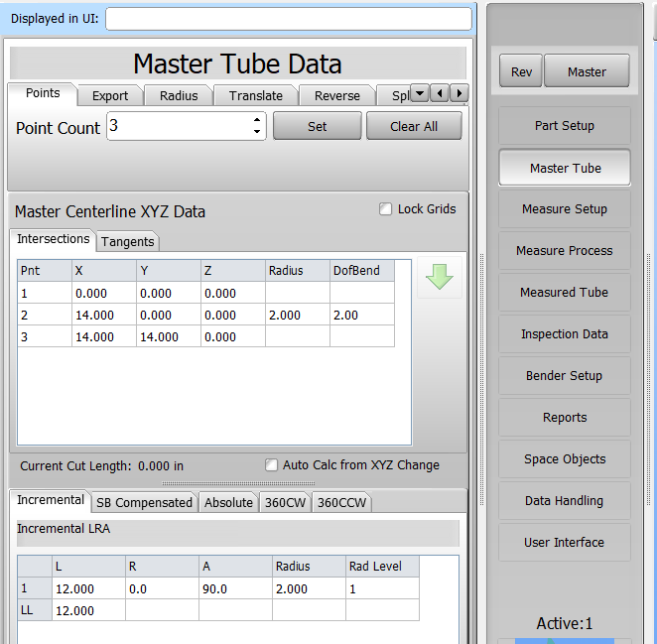Viewport: 657px width, 644px height.
Task: Click L value 12.000 in LRA row 1
Action: coord(89,588)
